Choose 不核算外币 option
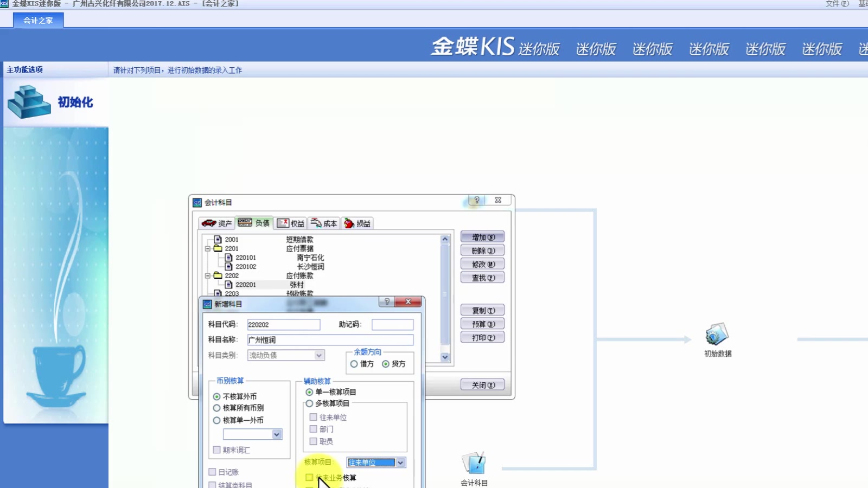Screen dimensions: 868x488 [217, 396]
